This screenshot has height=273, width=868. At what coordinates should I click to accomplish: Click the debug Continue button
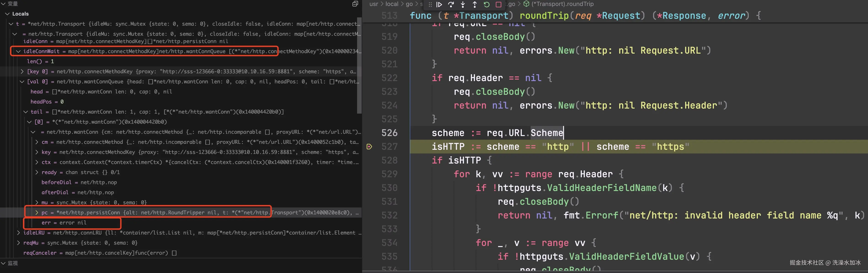click(x=439, y=4)
